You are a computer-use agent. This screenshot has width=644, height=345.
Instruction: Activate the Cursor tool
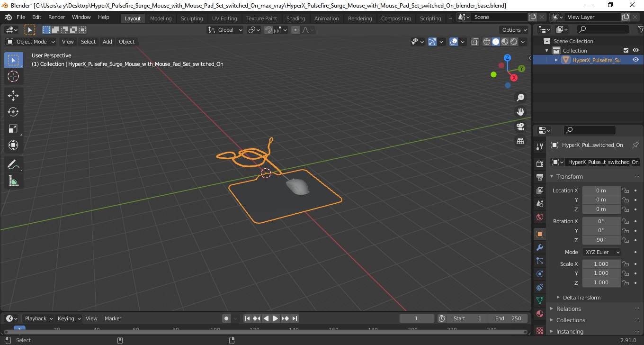click(x=13, y=76)
